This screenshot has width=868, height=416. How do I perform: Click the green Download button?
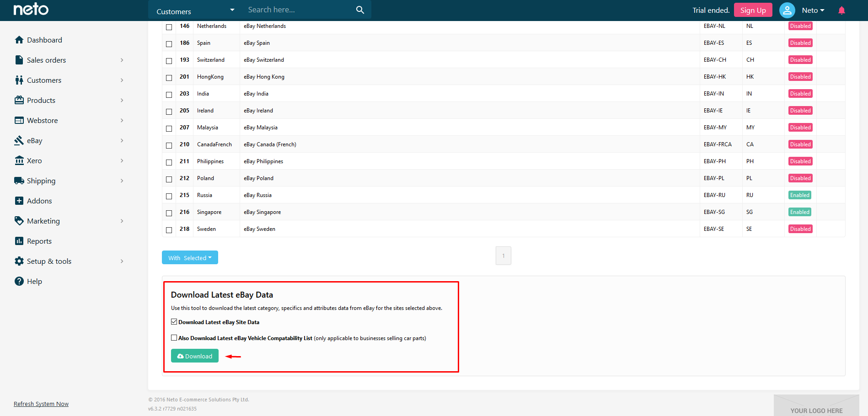195,356
